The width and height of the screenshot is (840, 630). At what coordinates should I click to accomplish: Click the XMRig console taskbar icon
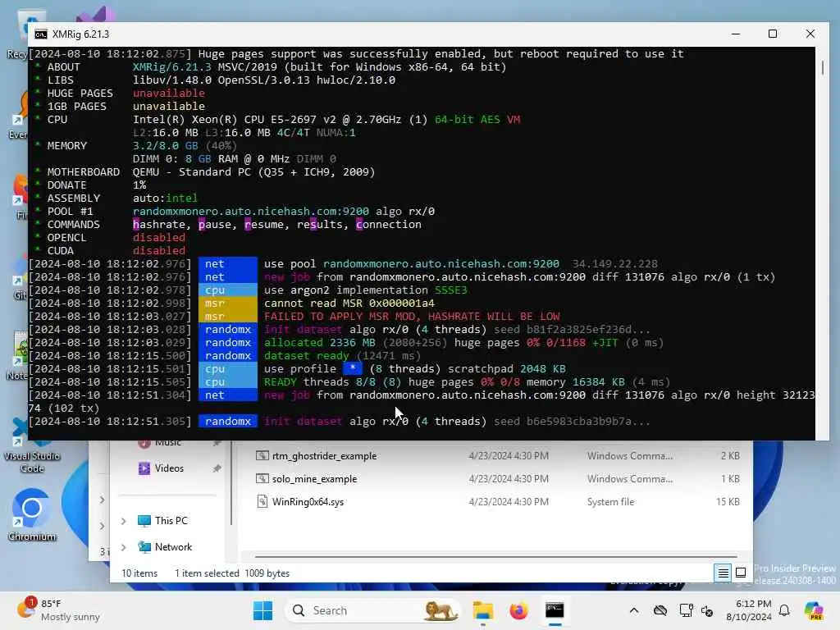click(555, 610)
